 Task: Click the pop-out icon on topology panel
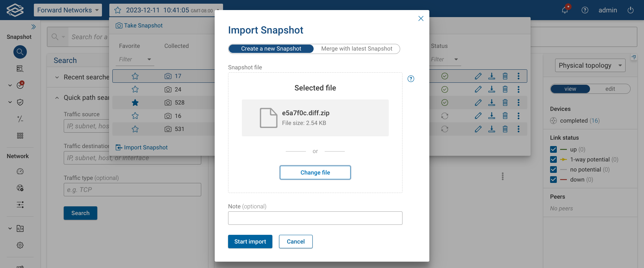[x=634, y=57]
